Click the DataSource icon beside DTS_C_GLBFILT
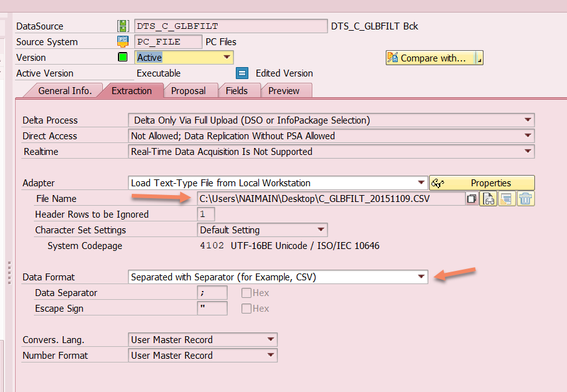Image resolution: width=567 pixels, height=392 pixels. [x=123, y=26]
